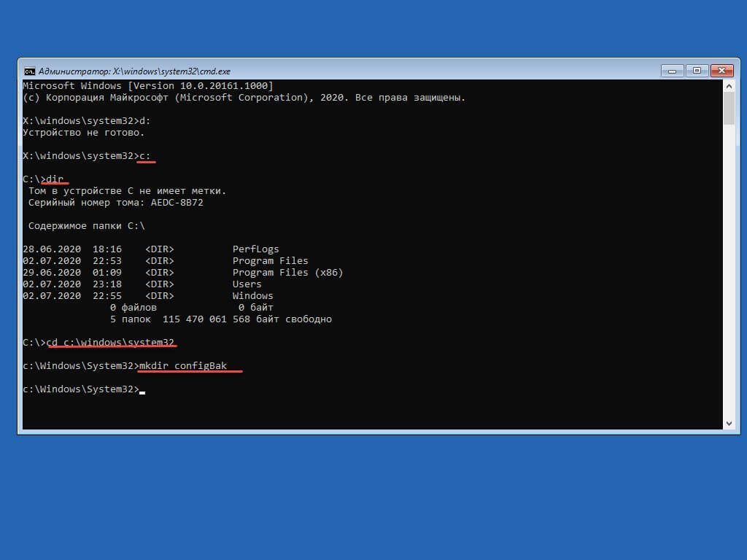Click the 'cd c:\windows\system32' command
Viewport: 747px width, 560px height.
pos(110,343)
